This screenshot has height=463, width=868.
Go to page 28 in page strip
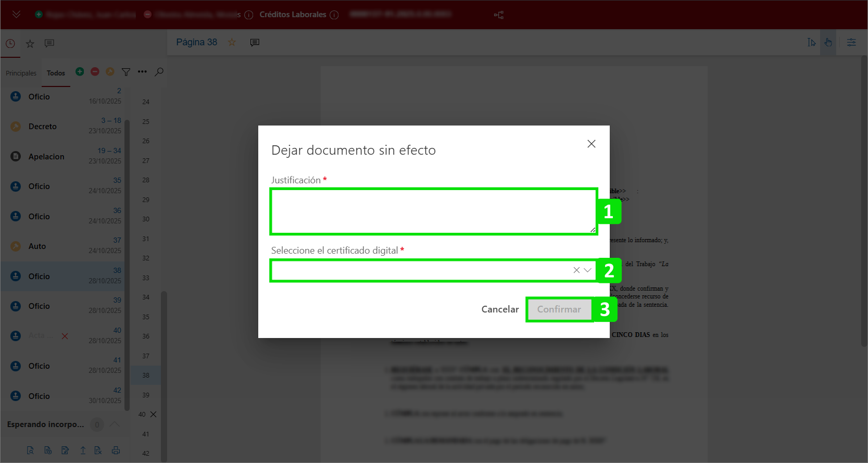(146, 180)
